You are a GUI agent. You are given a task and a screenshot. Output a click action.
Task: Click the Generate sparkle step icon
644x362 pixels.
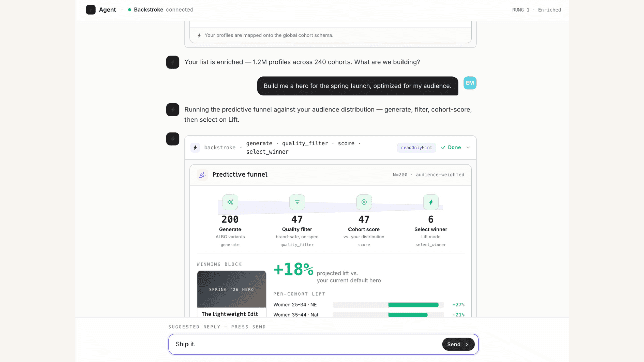pyautogui.click(x=230, y=202)
